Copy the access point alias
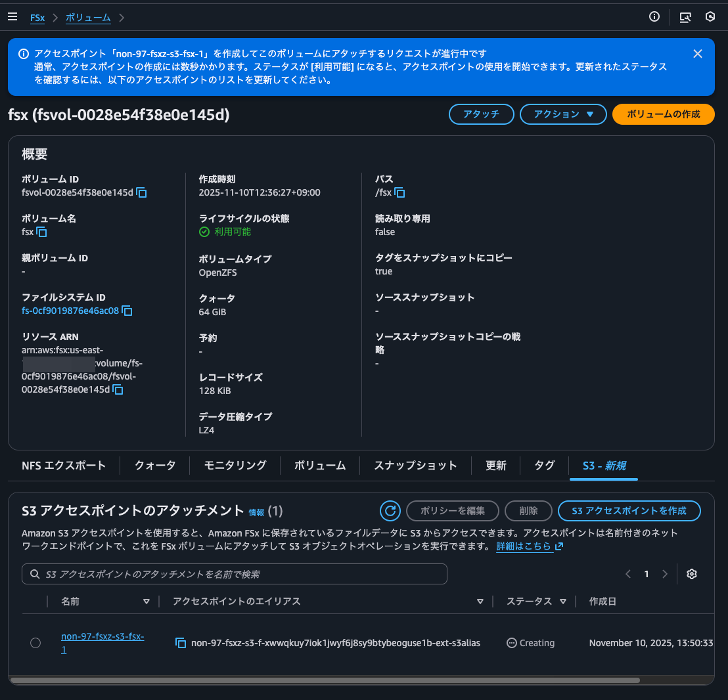 [x=181, y=644]
